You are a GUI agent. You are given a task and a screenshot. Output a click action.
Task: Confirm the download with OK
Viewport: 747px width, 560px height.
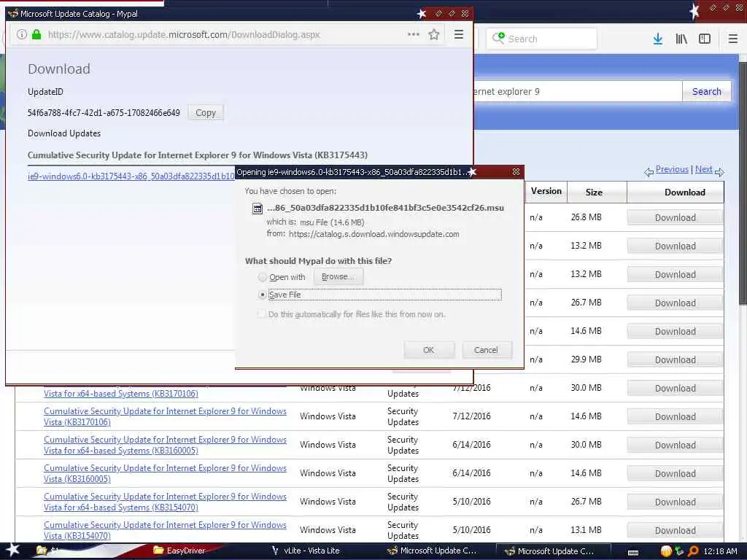pos(429,350)
